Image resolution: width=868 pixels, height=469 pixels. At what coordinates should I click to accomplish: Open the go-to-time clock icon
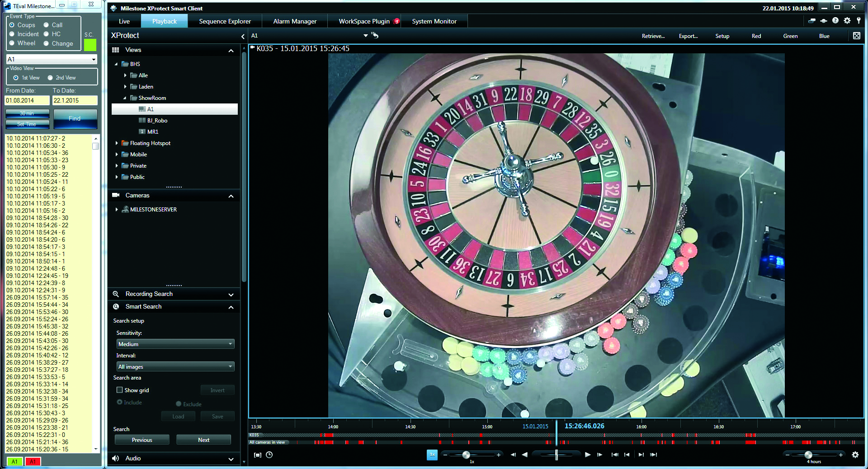click(x=269, y=455)
